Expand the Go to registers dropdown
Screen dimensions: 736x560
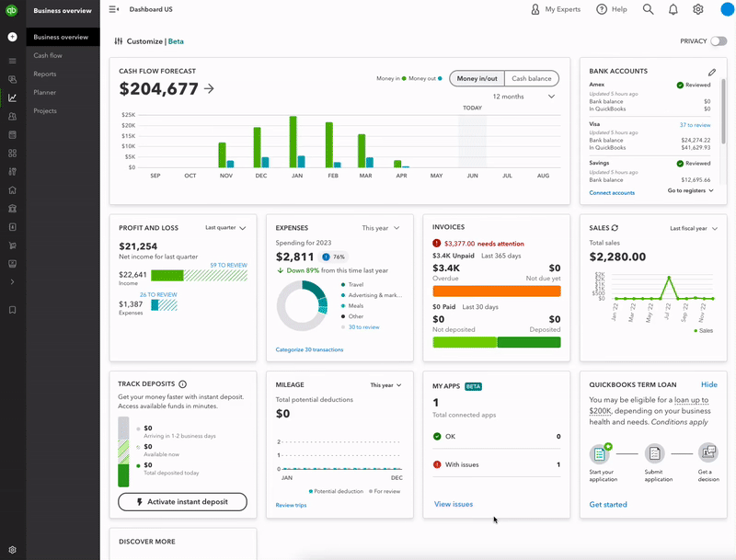(691, 190)
